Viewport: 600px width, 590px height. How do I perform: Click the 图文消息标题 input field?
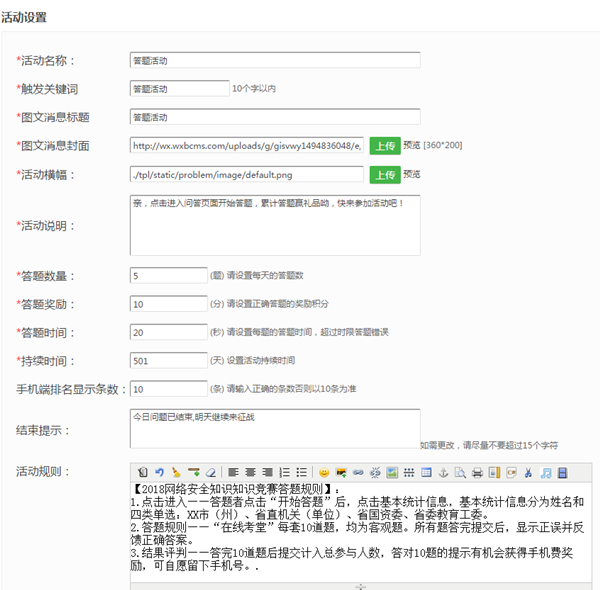tap(275, 117)
